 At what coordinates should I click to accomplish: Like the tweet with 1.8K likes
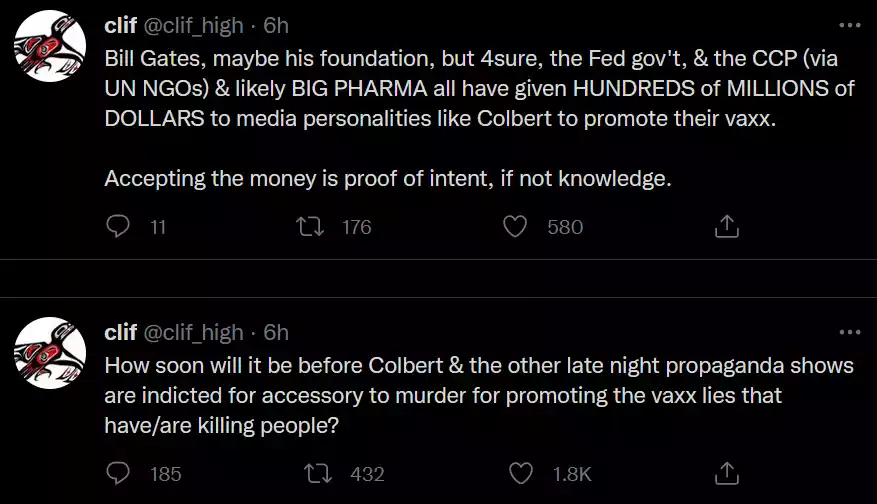520,473
